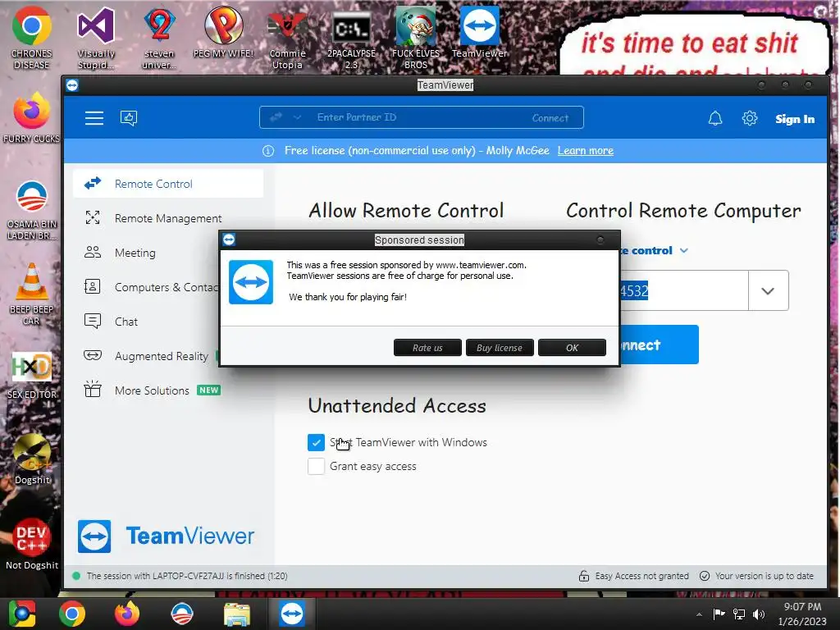Click the Firefox icon in the taskbar
Image resolution: width=840 pixels, height=630 pixels.
point(127,614)
